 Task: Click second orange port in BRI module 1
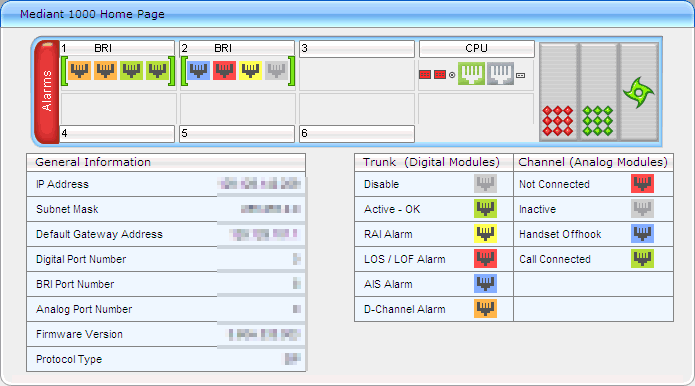pyautogui.click(x=105, y=70)
